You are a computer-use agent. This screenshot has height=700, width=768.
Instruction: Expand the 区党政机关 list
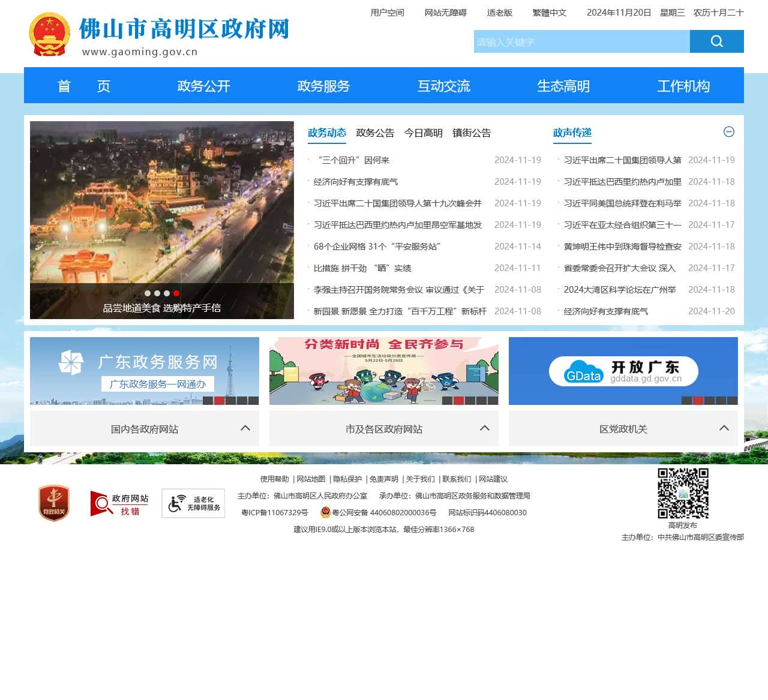coord(623,429)
